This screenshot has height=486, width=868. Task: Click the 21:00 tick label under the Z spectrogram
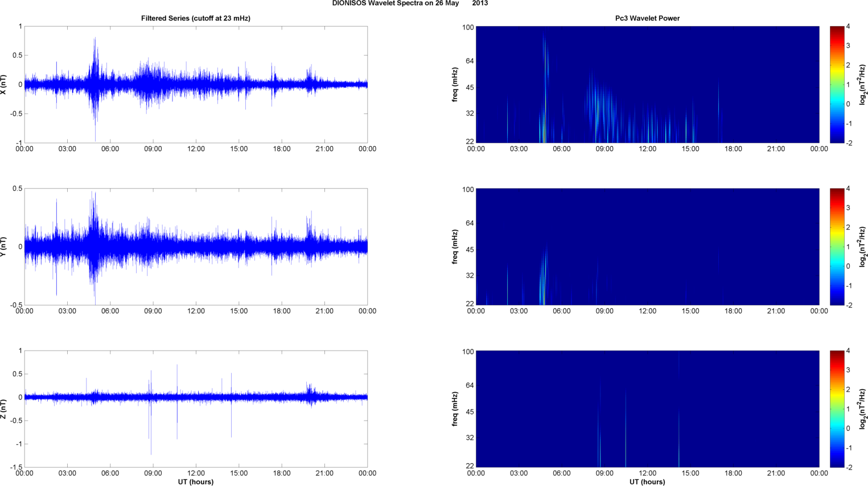click(x=776, y=473)
